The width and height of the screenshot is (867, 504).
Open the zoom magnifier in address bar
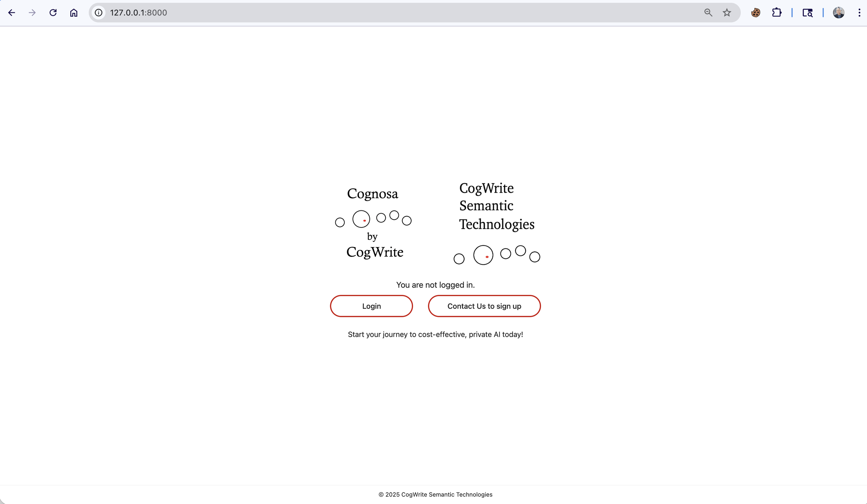point(708,13)
